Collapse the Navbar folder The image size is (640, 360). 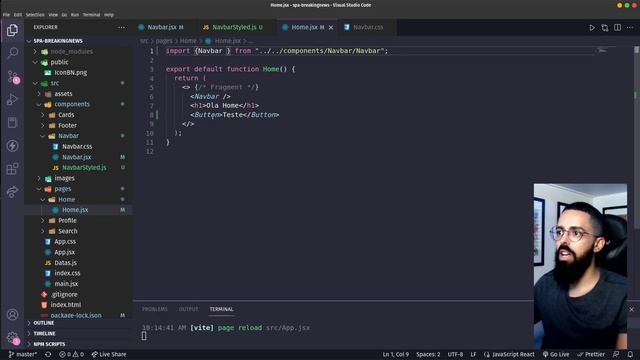[68, 136]
